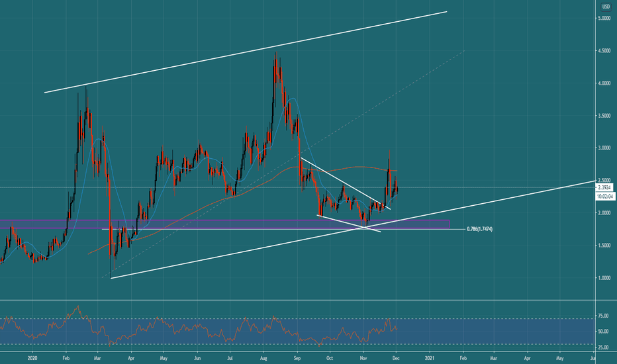This screenshot has height=364, width=617.
Task: Click the current price label 2.3924
Action: pos(605,188)
